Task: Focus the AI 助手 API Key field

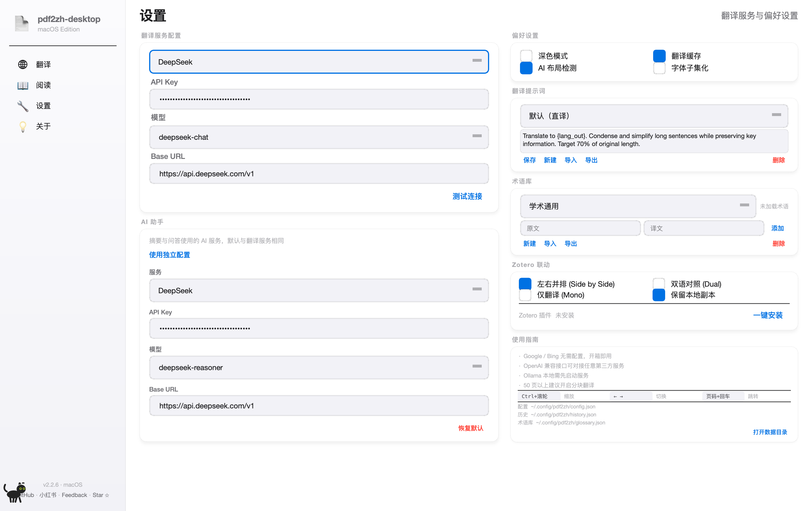Action: (x=319, y=328)
